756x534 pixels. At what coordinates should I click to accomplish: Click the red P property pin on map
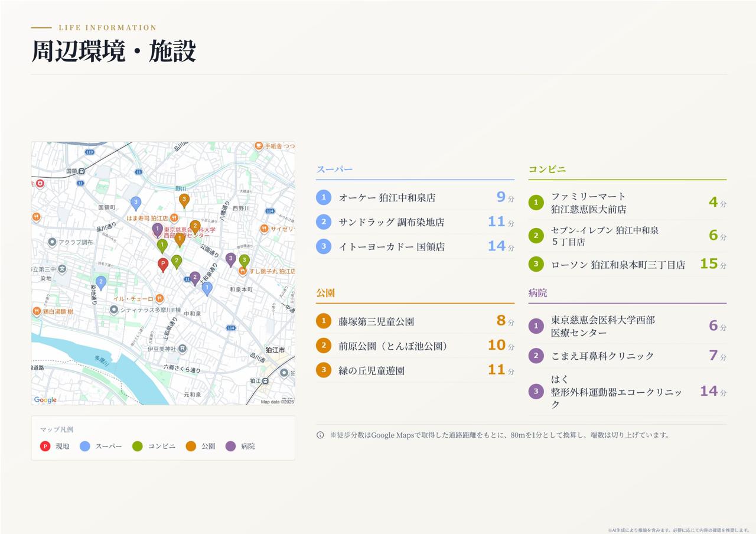coord(163,265)
